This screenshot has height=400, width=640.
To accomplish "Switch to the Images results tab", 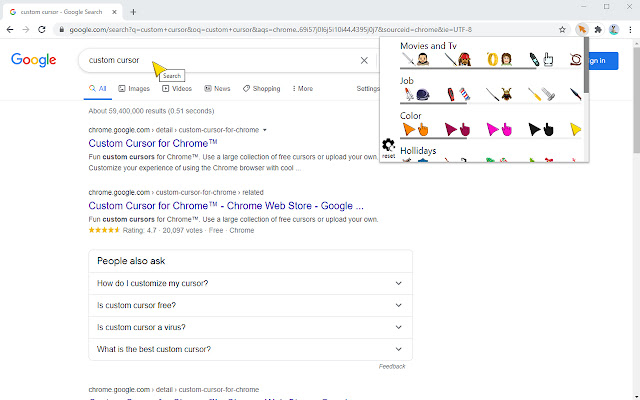I will (x=134, y=89).
